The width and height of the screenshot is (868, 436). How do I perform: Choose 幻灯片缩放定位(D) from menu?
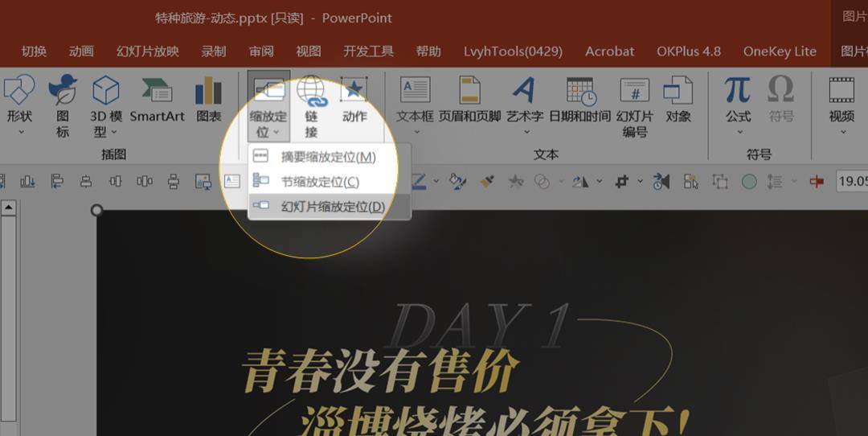(x=330, y=207)
